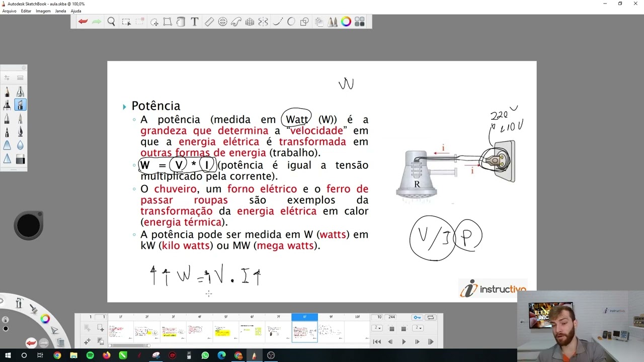Toggle loop playback button
Image resolution: width=644 pixels, height=362 pixels.
click(431, 317)
